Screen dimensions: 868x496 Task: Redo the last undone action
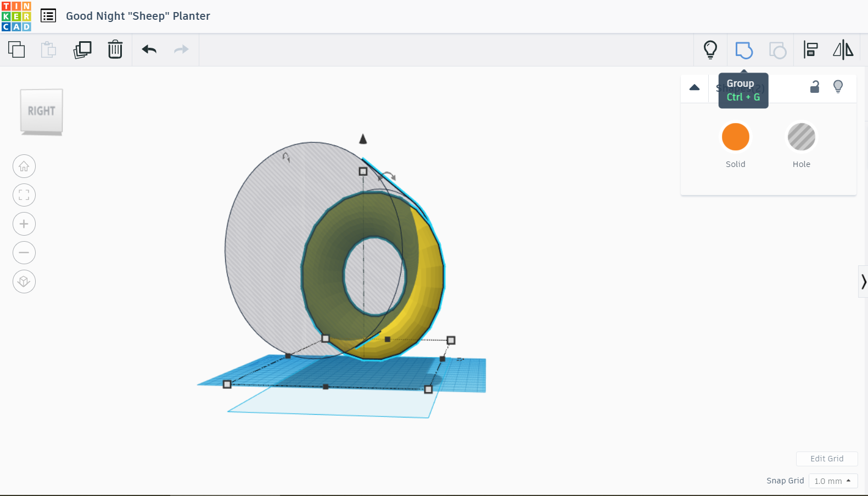[x=181, y=49]
